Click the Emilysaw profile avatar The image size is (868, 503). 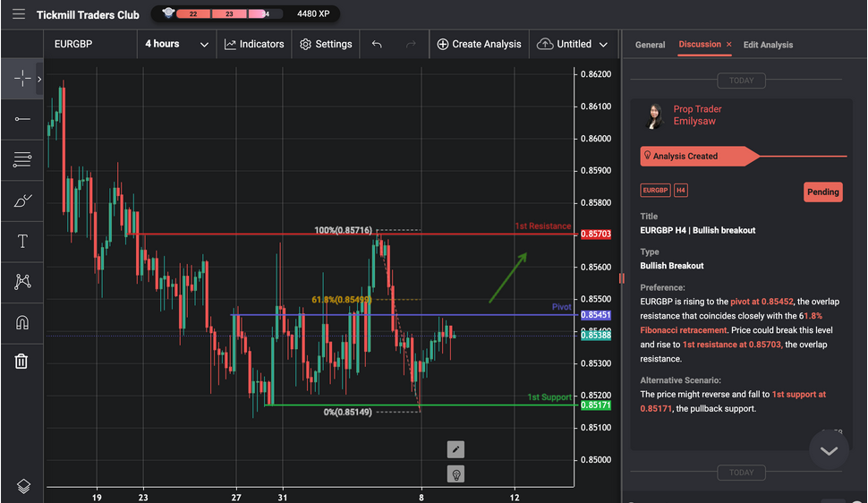pyautogui.click(x=655, y=116)
